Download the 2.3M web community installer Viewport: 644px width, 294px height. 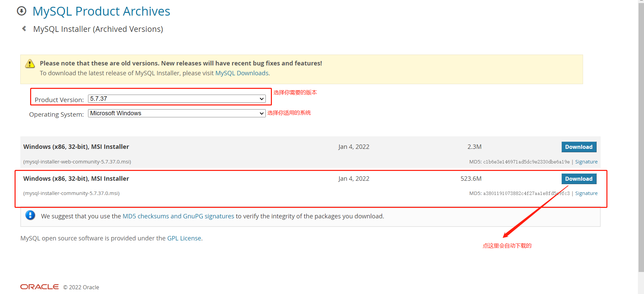(579, 147)
